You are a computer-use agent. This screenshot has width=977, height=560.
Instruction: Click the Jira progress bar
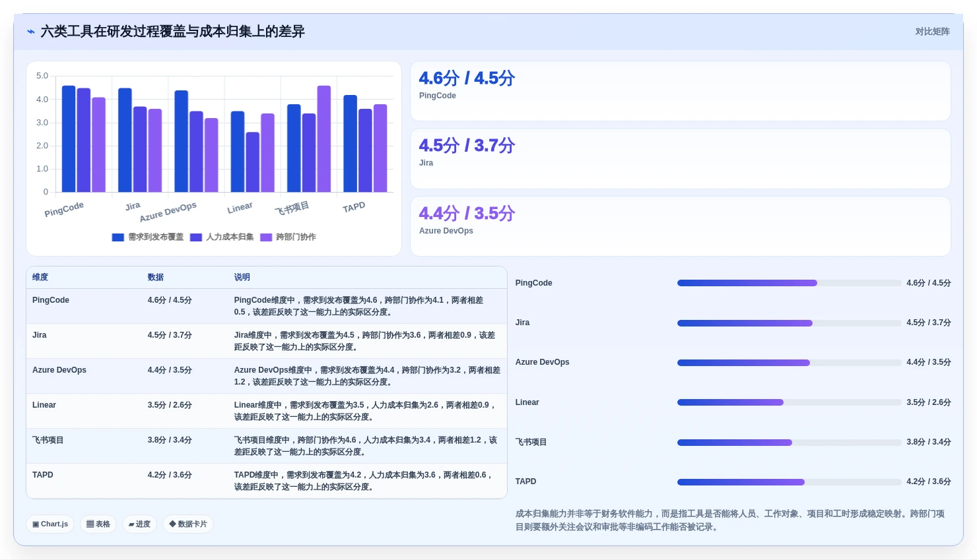point(789,323)
